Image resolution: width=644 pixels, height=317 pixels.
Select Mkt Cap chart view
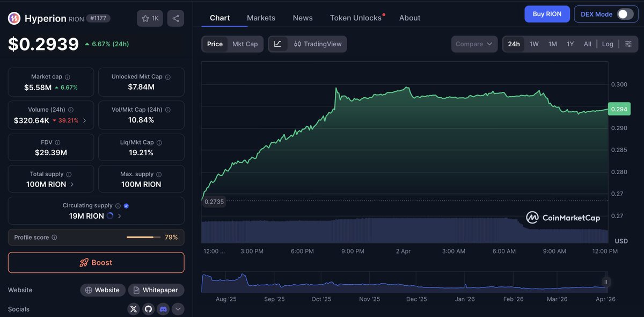pos(245,44)
